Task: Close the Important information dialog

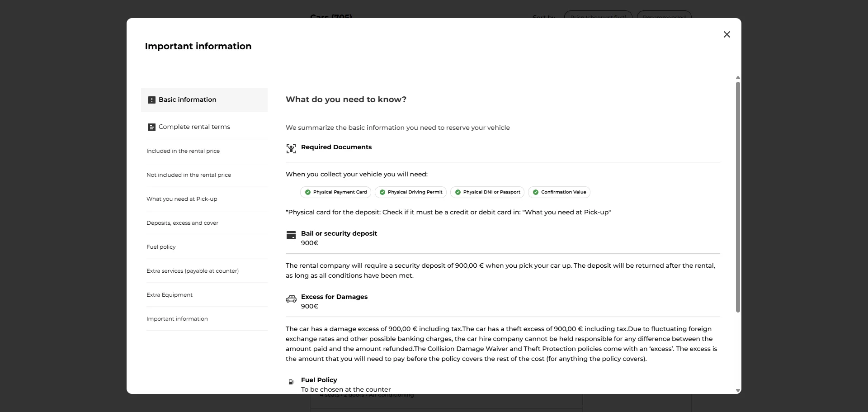Action: (x=726, y=34)
